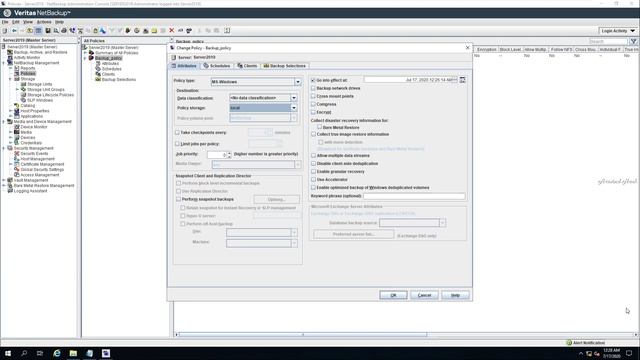Click the floppy disk save toolbar icon
The height and width of the screenshot is (360, 640).
tap(47, 31)
